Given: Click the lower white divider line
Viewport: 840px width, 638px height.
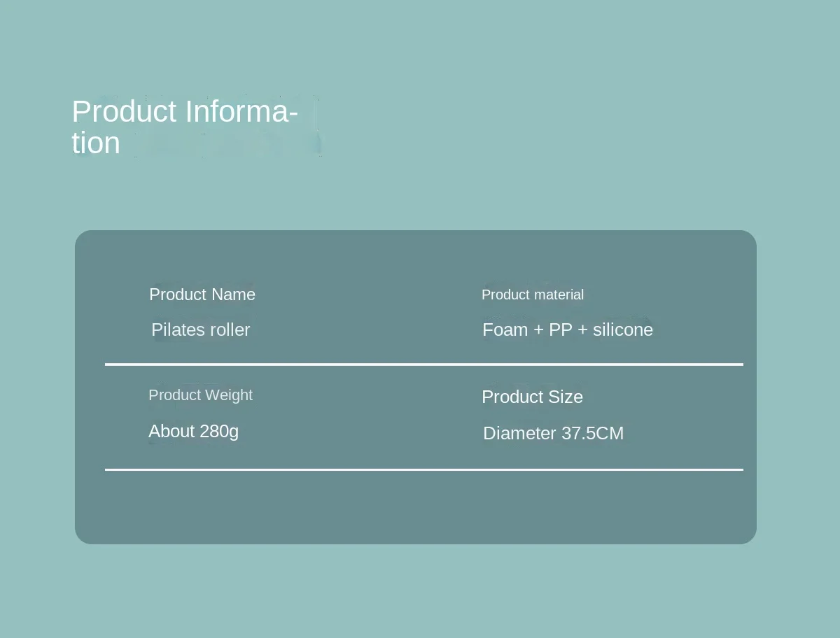Looking at the screenshot, I should tap(423, 469).
